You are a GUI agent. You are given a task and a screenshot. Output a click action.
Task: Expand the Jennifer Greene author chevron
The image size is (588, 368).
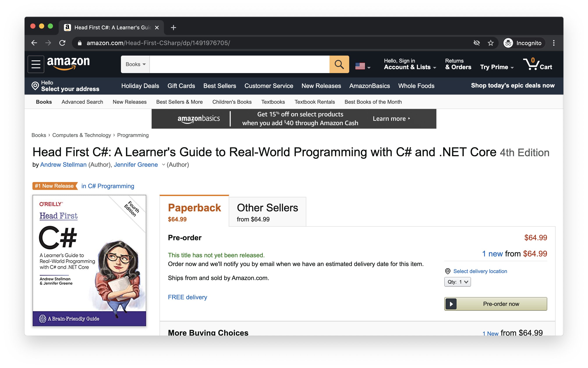pos(163,165)
